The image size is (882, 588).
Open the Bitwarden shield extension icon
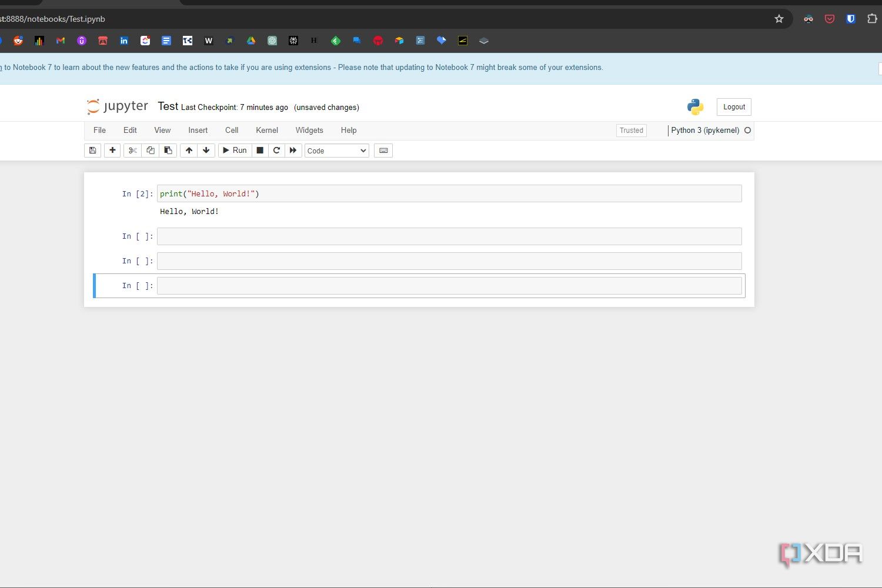851,19
